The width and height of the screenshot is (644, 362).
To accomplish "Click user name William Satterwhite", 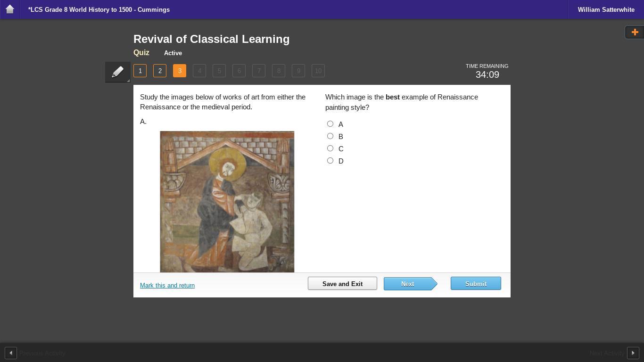I will (606, 9).
